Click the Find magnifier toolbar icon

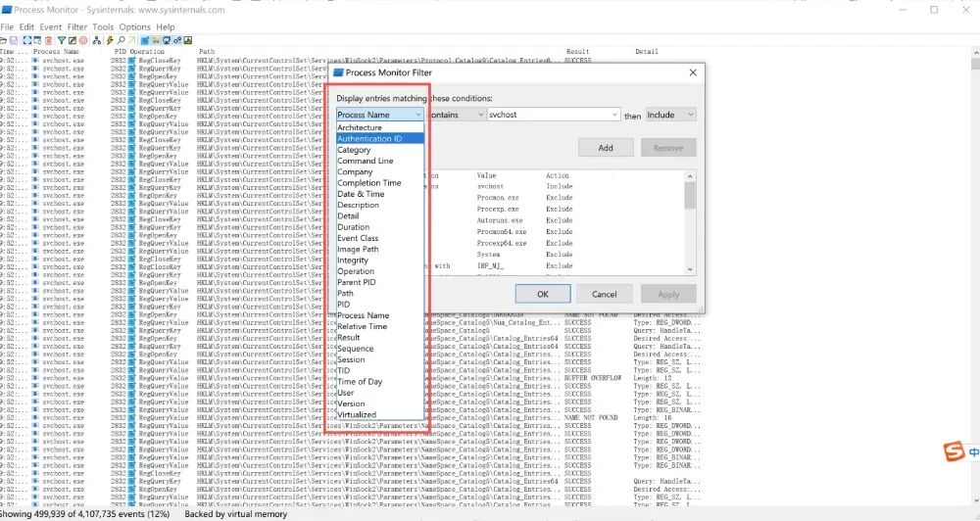pos(122,40)
